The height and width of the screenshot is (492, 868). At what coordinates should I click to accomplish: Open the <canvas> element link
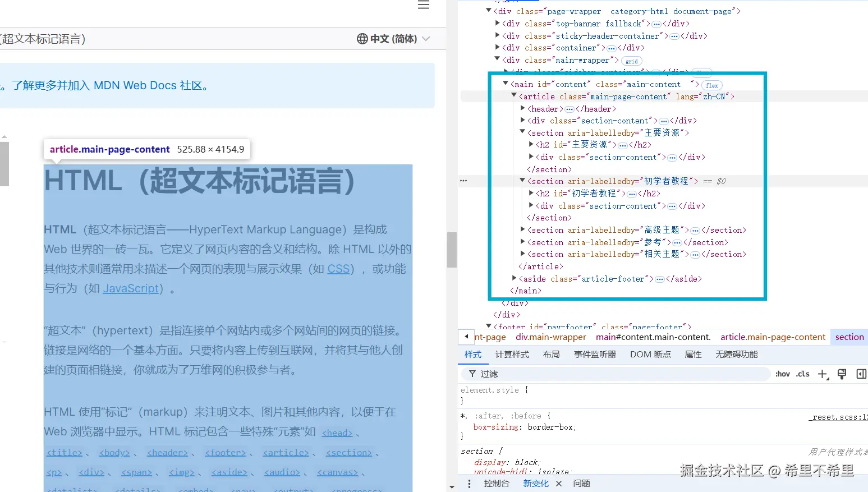337,472
